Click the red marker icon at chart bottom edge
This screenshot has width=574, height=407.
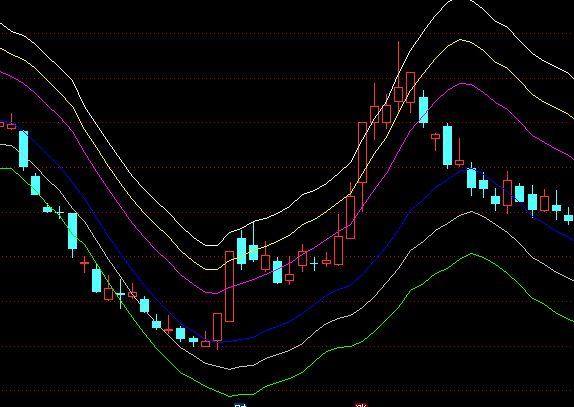coord(361,405)
